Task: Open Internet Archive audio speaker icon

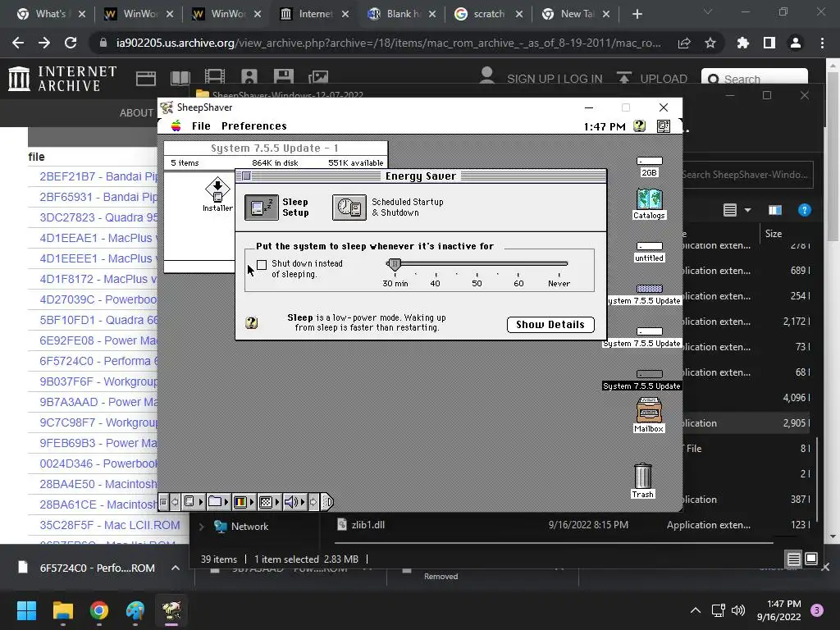Action: click(249, 78)
